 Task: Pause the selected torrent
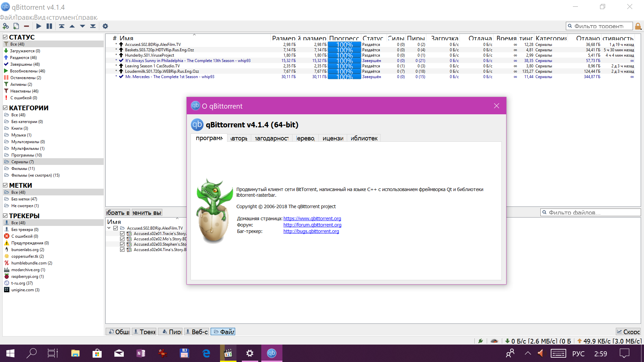(49, 26)
